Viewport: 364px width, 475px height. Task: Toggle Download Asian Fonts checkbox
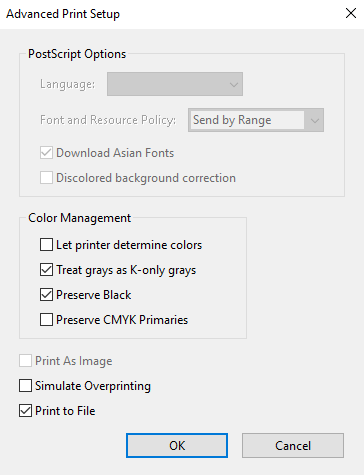click(x=46, y=153)
